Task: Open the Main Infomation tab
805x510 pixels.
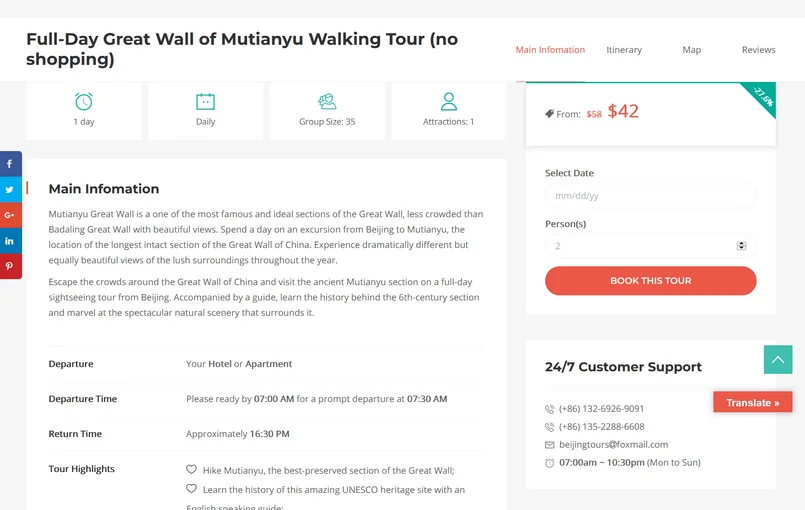Action: (x=550, y=50)
